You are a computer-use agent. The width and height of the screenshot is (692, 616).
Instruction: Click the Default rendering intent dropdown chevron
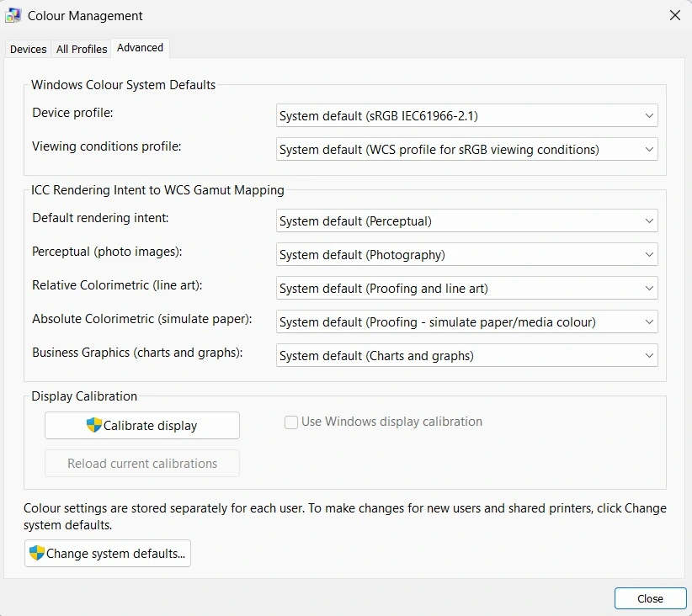pyautogui.click(x=649, y=220)
